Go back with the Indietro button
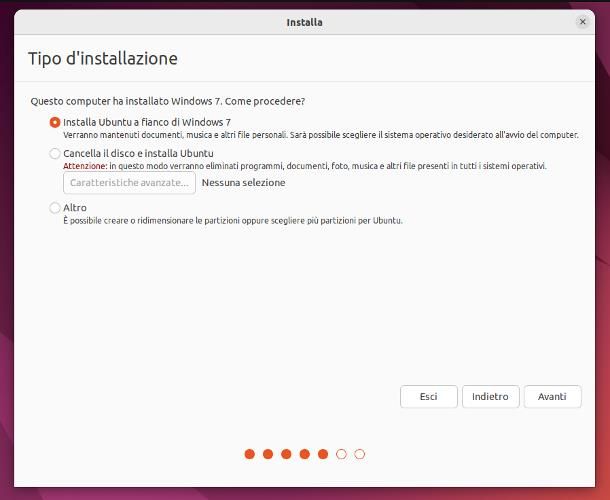 click(490, 396)
